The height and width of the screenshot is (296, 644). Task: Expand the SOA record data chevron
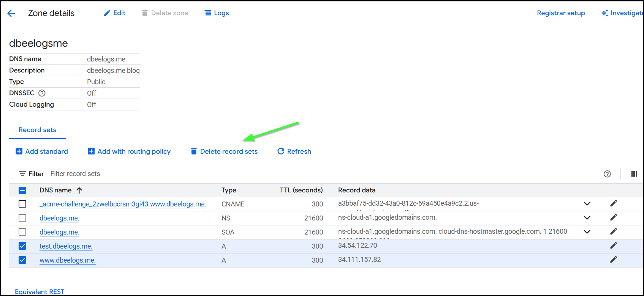(x=587, y=232)
